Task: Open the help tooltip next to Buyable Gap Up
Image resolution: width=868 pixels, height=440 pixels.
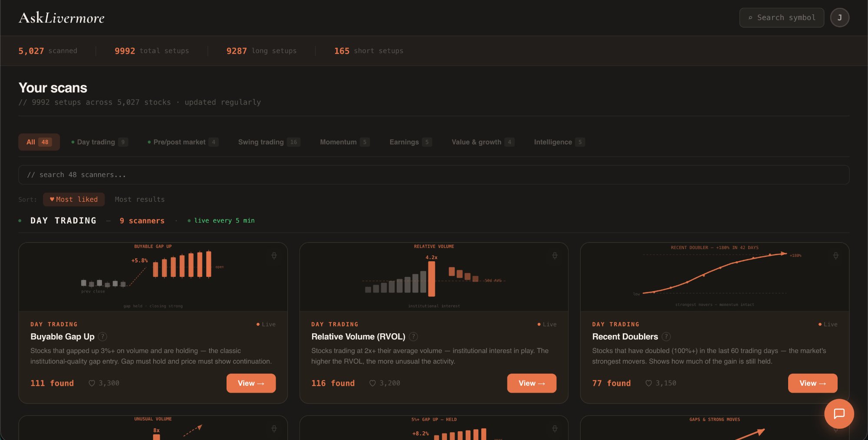Action: click(102, 337)
